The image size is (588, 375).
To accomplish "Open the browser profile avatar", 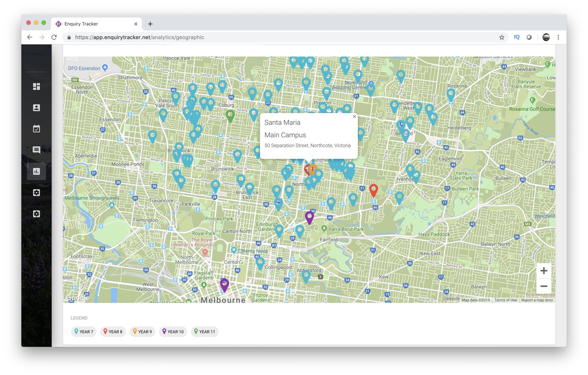I will click(546, 37).
